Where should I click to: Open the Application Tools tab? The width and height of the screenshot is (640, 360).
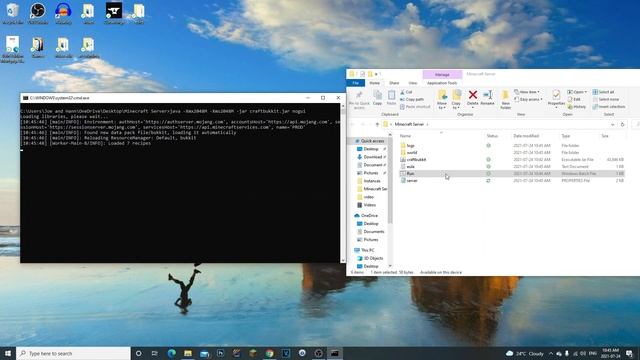442,83
